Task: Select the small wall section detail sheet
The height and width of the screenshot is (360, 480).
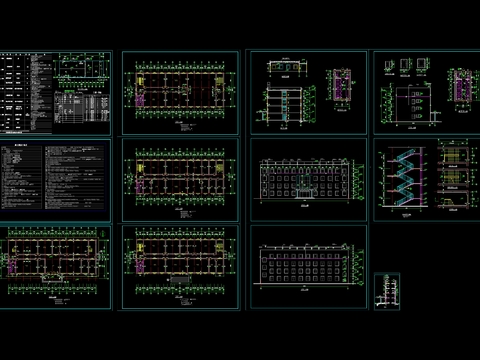Action: 387,291
